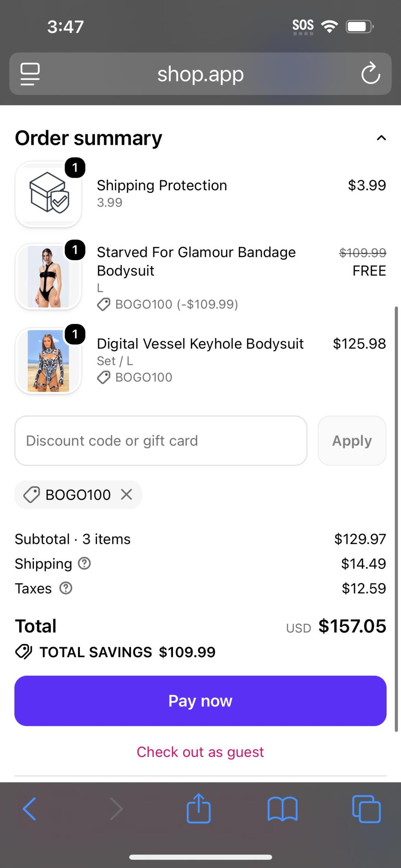Click the page scrollbar on the right
Screen dimensions: 401x868
pyautogui.click(x=397, y=519)
